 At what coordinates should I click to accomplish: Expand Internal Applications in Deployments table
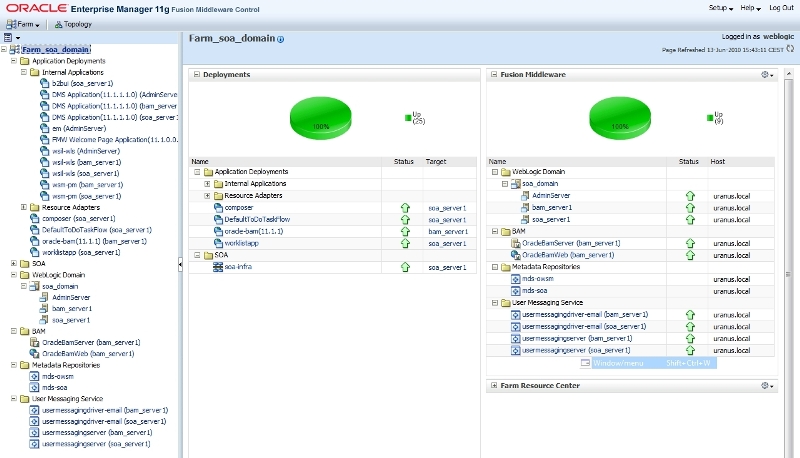pyautogui.click(x=207, y=184)
